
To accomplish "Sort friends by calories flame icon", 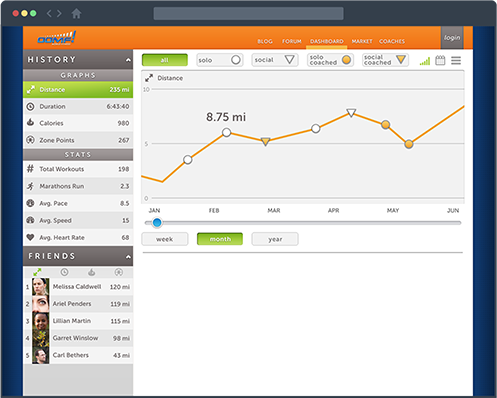I will click(x=91, y=272).
